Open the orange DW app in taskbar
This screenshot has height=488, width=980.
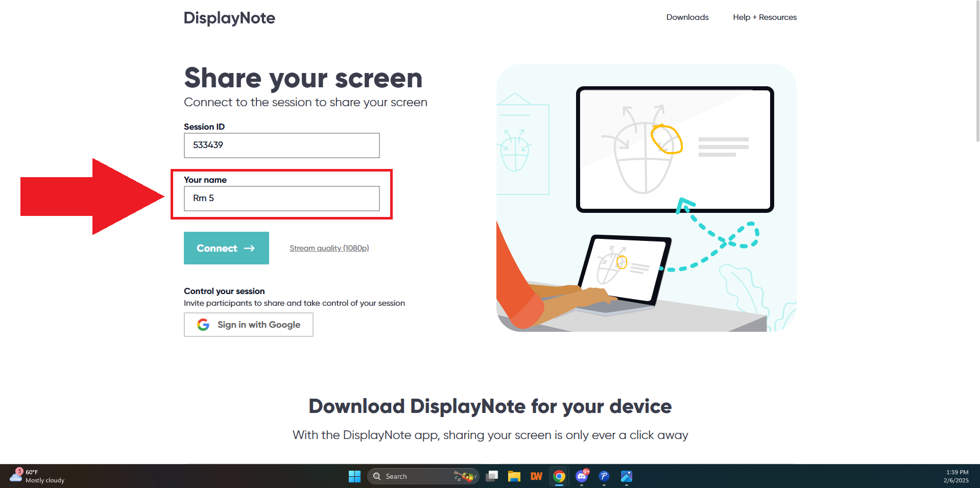click(x=536, y=476)
